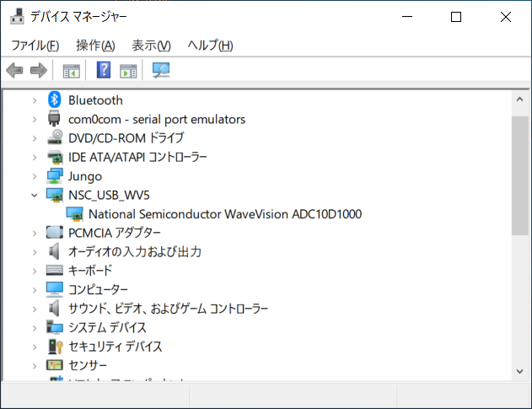Toggle the console tree pane toolbar icon
The height and width of the screenshot is (409, 532).
tap(72, 71)
